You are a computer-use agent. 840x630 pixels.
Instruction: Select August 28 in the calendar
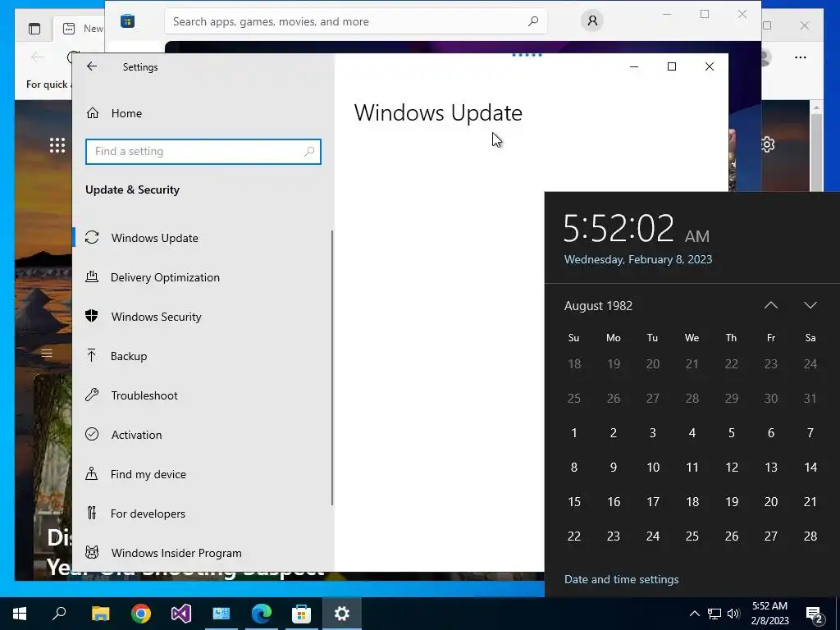click(810, 536)
